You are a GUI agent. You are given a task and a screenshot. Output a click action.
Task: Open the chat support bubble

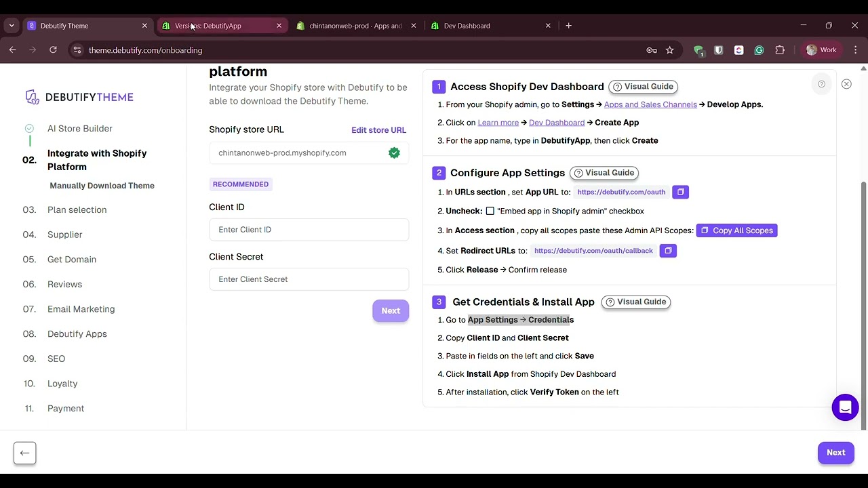click(845, 407)
